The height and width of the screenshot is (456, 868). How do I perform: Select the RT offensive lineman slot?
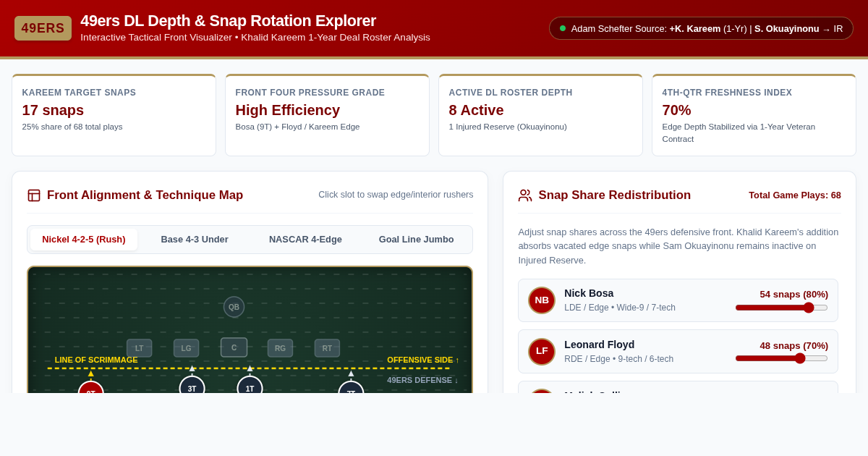click(x=327, y=348)
